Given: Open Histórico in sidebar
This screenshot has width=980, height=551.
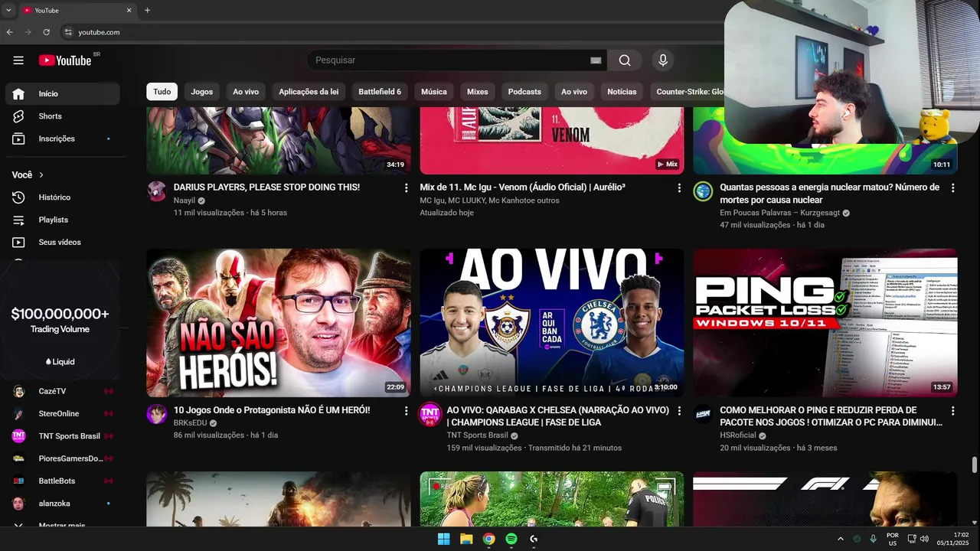Looking at the screenshot, I should coord(63,197).
